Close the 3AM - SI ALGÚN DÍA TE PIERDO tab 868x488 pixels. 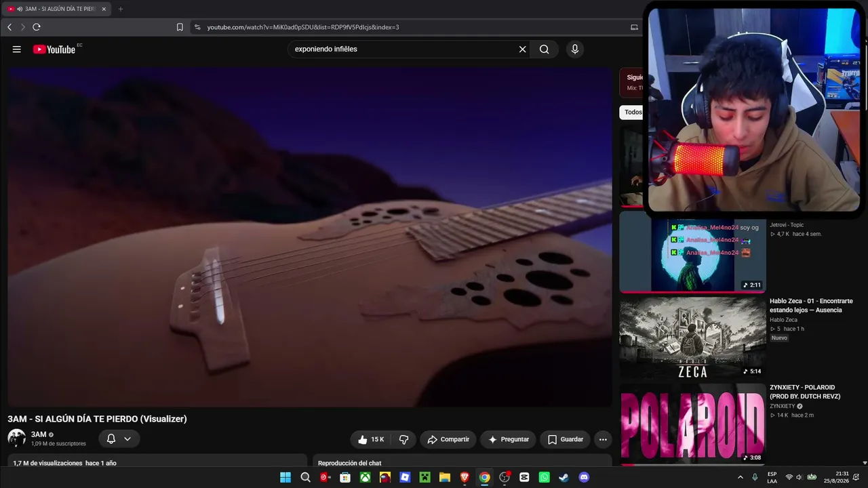[x=104, y=9]
